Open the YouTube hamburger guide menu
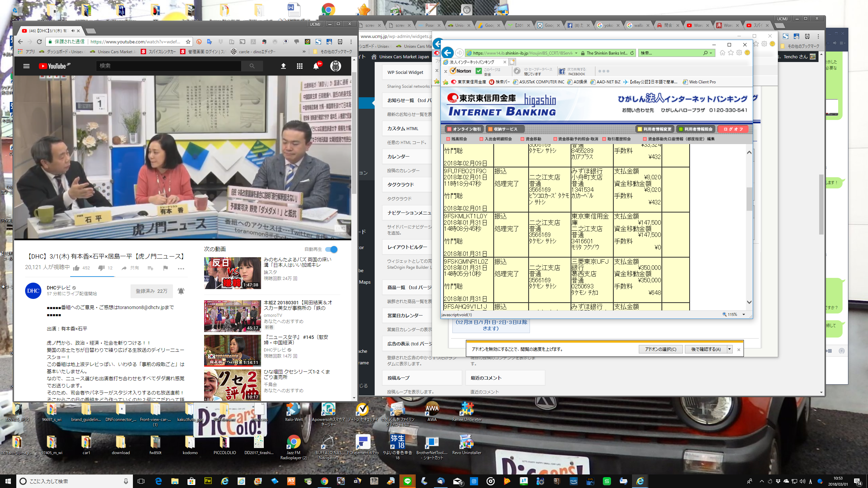Viewport: 868px width, 488px height. (26, 66)
